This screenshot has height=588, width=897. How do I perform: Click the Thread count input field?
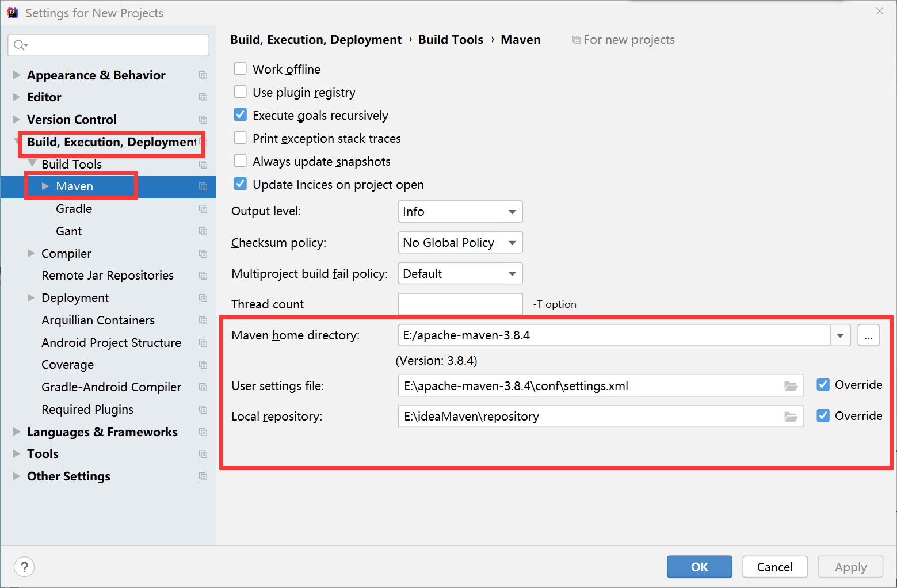(x=460, y=304)
